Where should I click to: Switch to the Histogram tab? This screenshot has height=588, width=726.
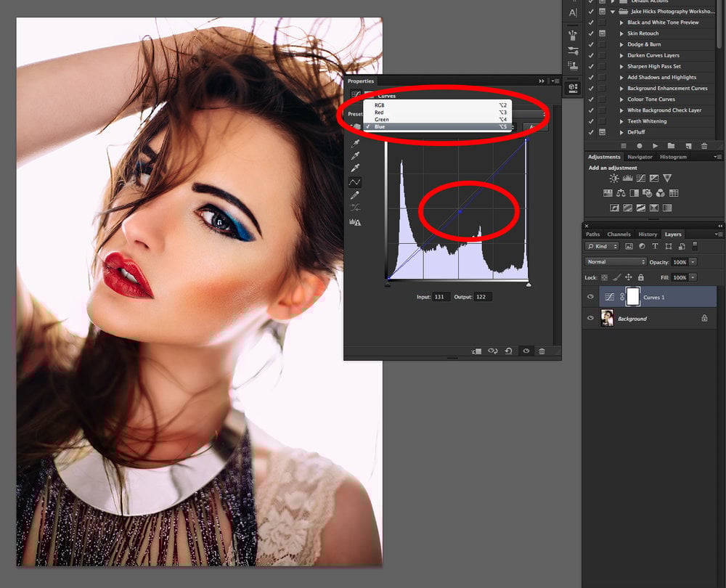pyautogui.click(x=673, y=157)
